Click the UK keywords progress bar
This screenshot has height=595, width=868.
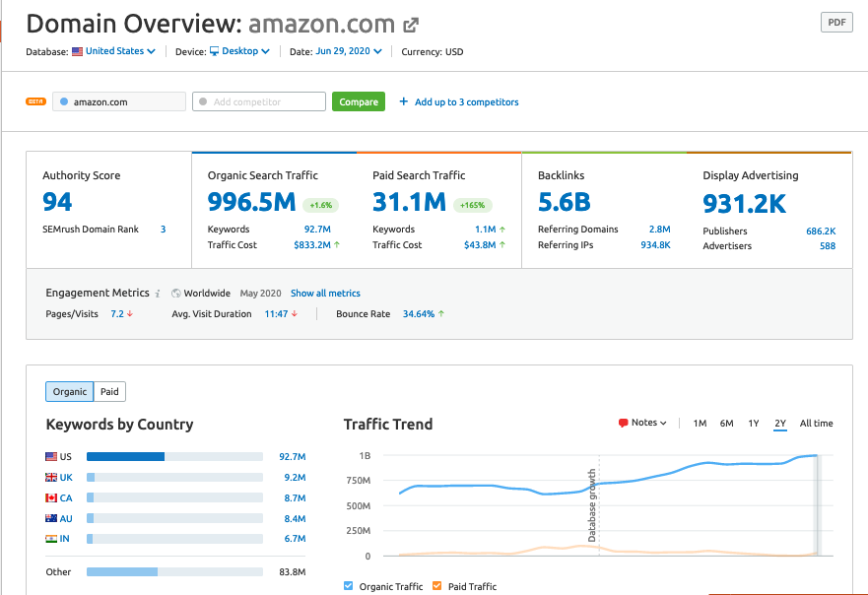pyautogui.click(x=175, y=477)
